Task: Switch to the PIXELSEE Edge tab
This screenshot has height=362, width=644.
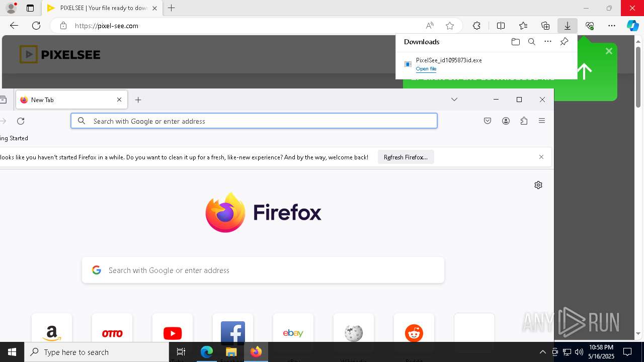Action: click(x=101, y=8)
